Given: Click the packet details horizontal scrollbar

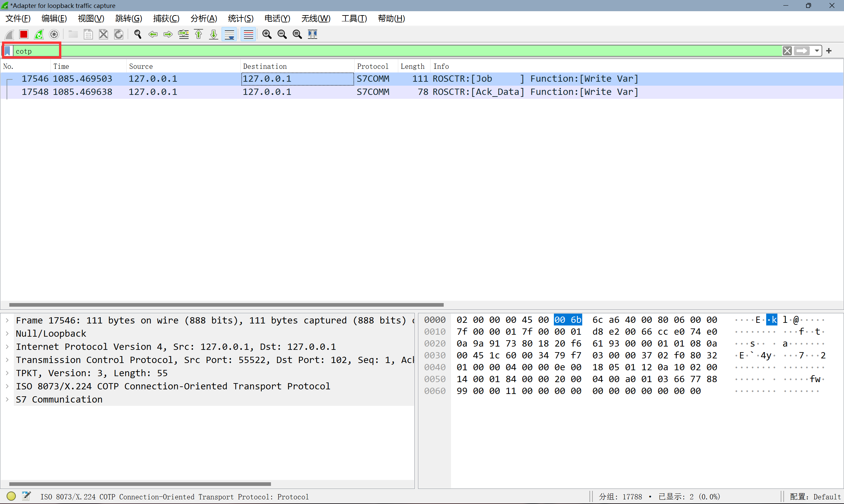Looking at the screenshot, I should pos(140,484).
